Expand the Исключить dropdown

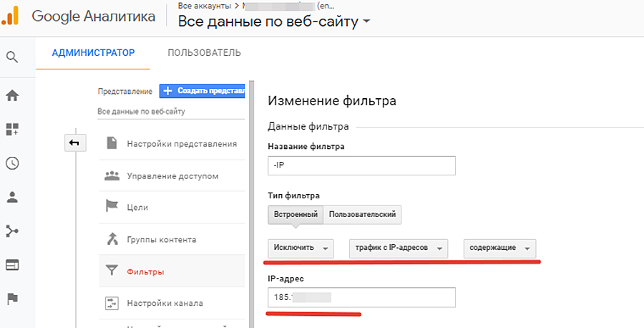[301, 249]
